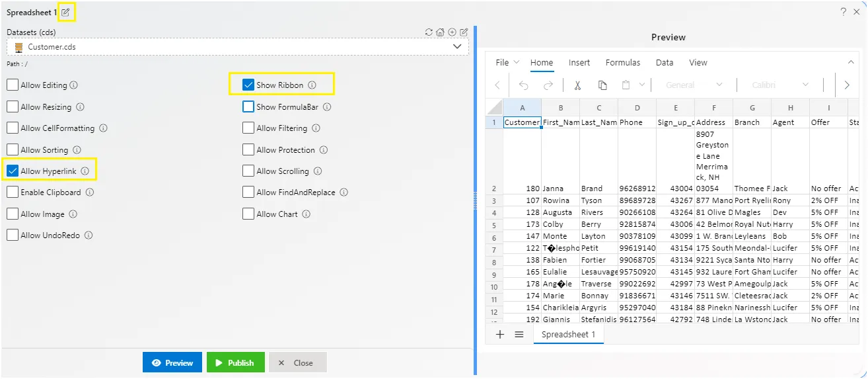This screenshot has width=868, height=379.
Task: Refresh the datasets list
Action: pyautogui.click(x=429, y=32)
